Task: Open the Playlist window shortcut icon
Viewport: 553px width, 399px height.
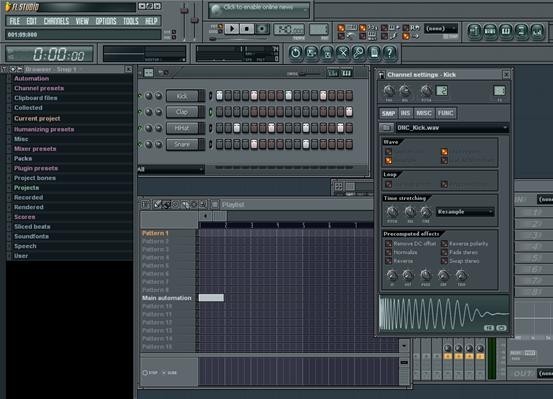Action: pos(475,31)
